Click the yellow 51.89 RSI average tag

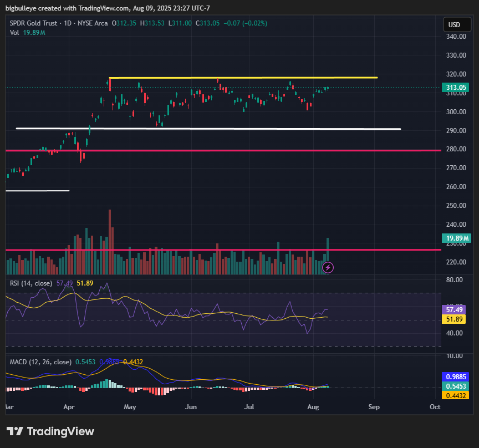(453, 319)
